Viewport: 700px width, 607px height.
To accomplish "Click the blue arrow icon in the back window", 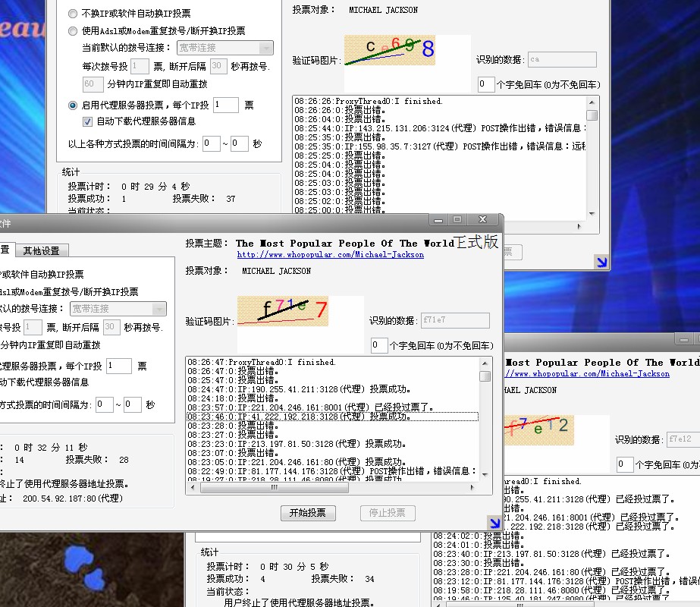I will coord(601,262).
